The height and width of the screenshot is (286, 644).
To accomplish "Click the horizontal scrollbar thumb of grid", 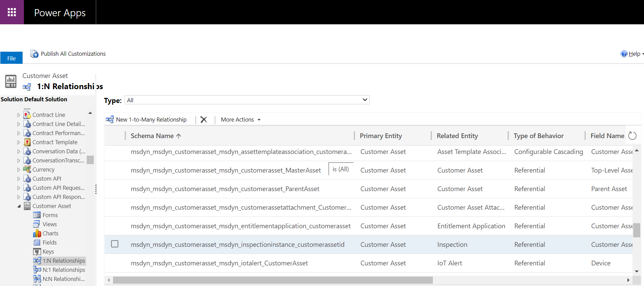I will (273, 280).
